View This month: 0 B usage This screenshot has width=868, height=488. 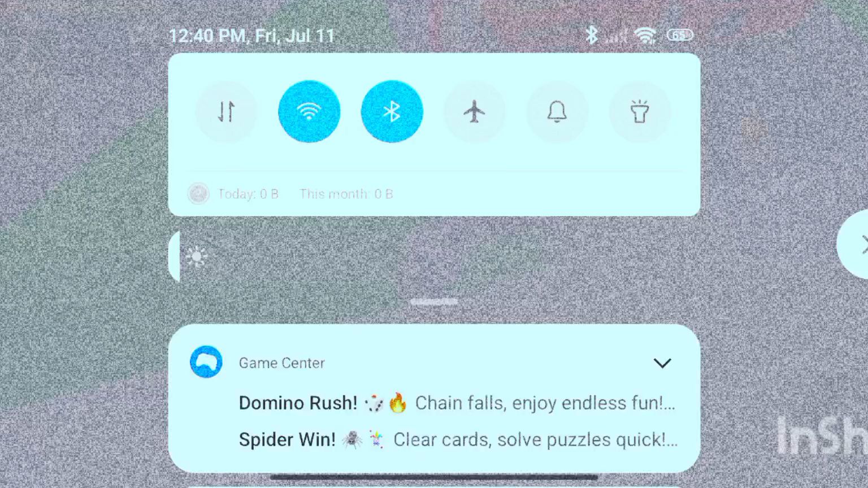(x=346, y=194)
